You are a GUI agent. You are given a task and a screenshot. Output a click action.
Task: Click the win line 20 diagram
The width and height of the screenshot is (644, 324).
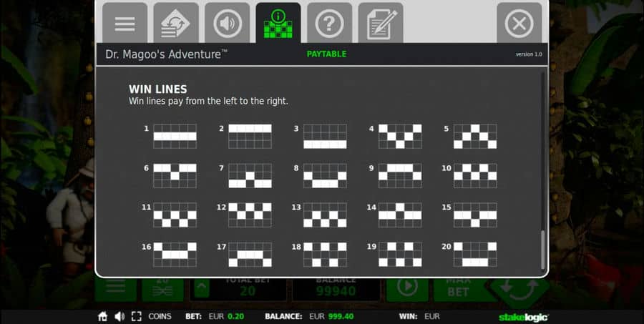pos(475,255)
